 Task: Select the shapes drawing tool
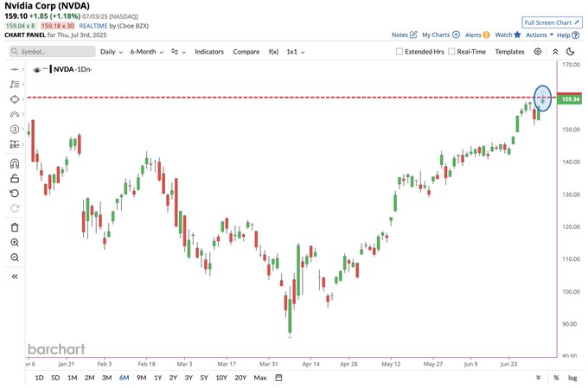pos(15,99)
